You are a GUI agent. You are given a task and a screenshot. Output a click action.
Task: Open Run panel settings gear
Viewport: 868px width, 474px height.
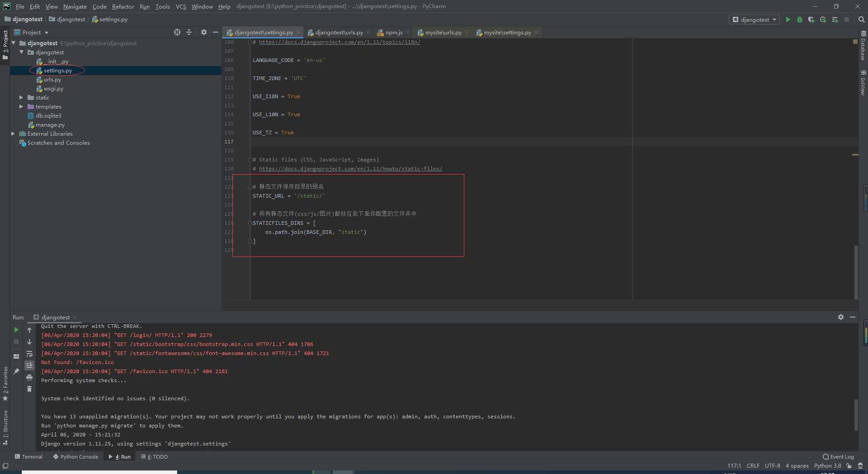(841, 317)
